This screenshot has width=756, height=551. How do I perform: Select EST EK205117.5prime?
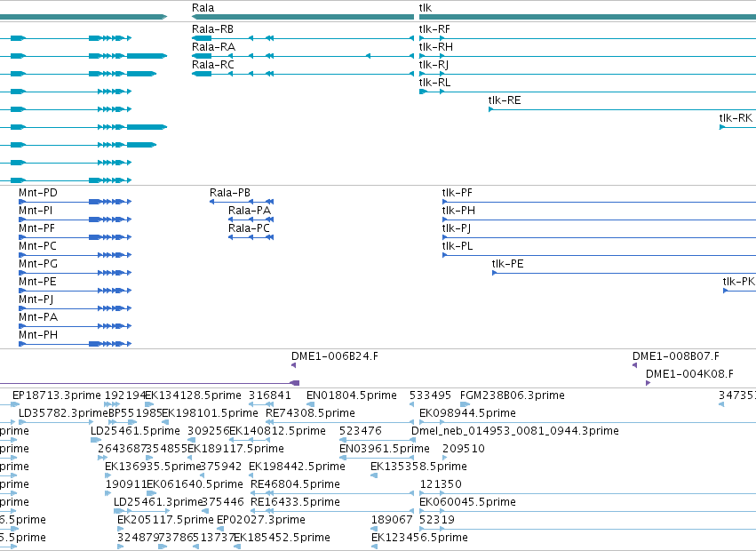120,529
